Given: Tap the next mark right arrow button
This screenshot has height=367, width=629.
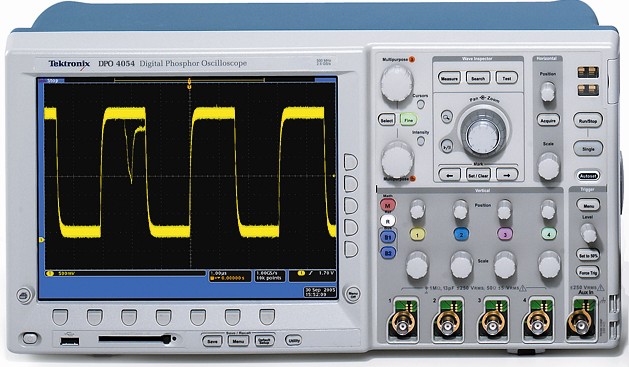Looking at the screenshot, I should point(507,175).
